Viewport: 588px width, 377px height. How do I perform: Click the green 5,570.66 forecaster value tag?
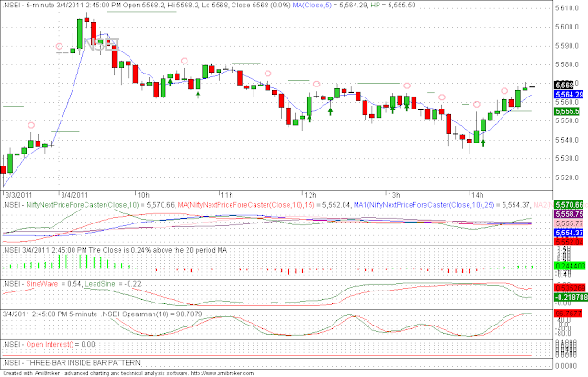(x=570, y=205)
